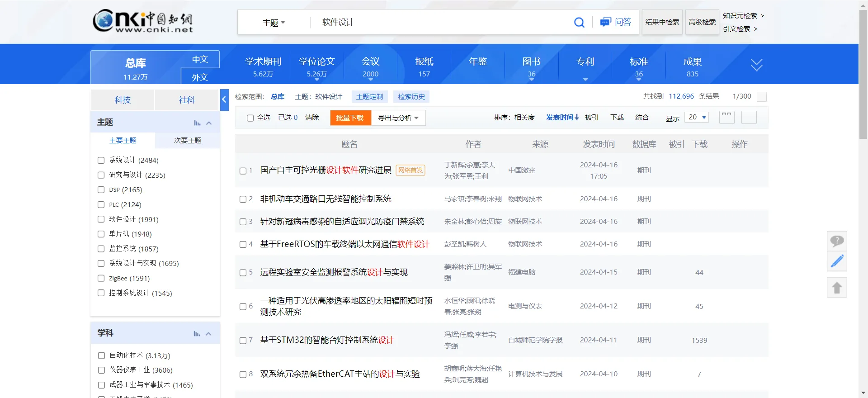Image resolution: width=868 pixels, height=398 pixels.
Task: Click 批量下载 button
Action: click(350, 118)
